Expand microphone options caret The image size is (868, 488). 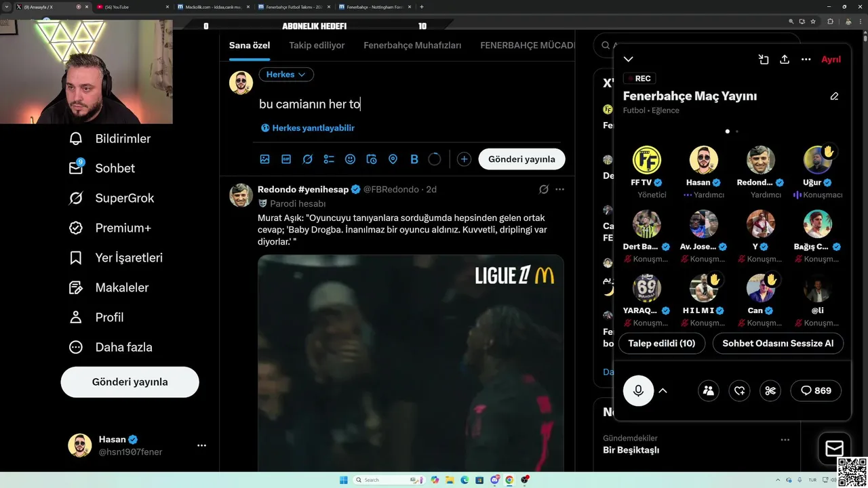pos(663,390)
